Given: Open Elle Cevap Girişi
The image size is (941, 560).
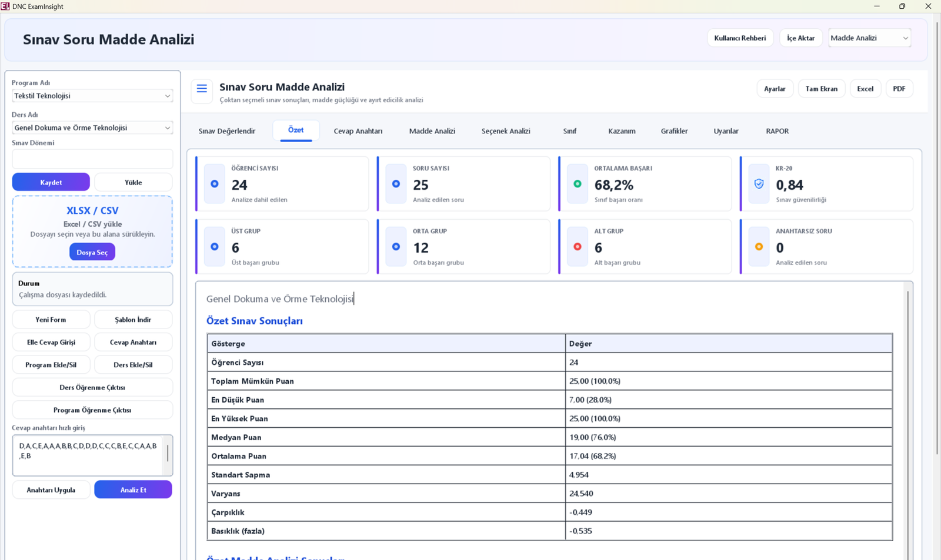Looking at the screenshot, I should coord(51,342).
